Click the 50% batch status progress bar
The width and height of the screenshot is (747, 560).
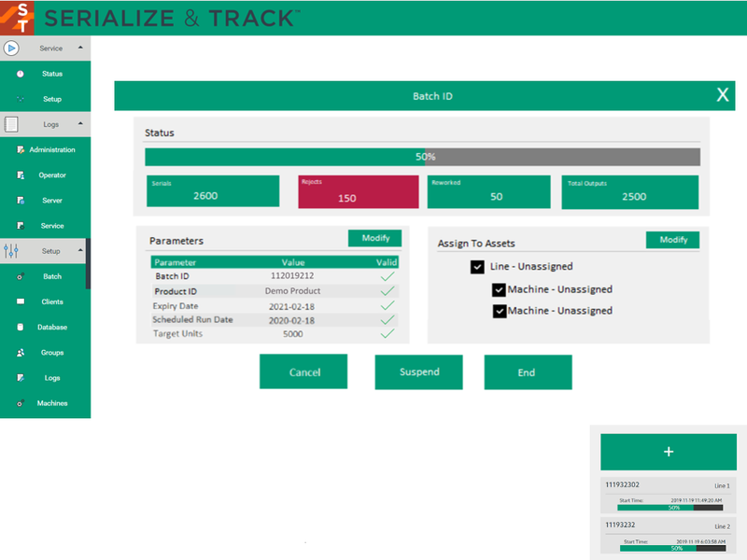tap(423, 157)
